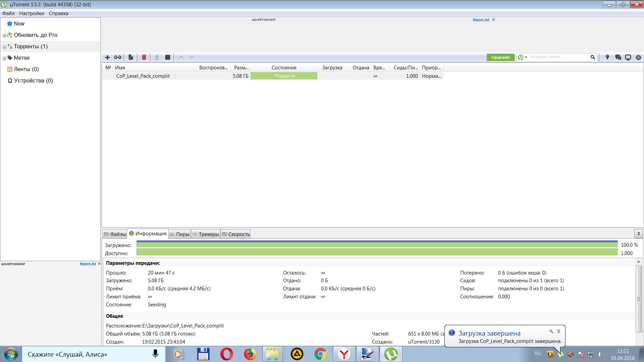Click Move Up Queue arrow icon
The width and height of the screenshot is (644, 362).
pos(181,57)
